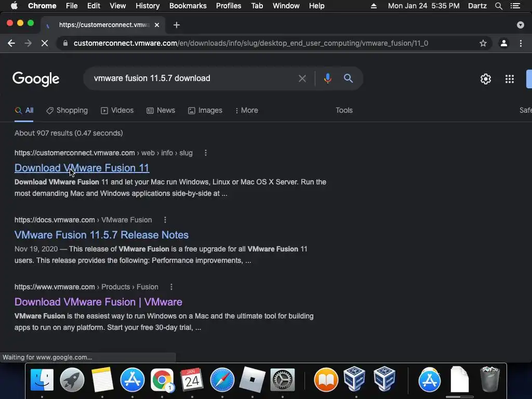
Task: Open the search Tools options
Action: [344, 110]
